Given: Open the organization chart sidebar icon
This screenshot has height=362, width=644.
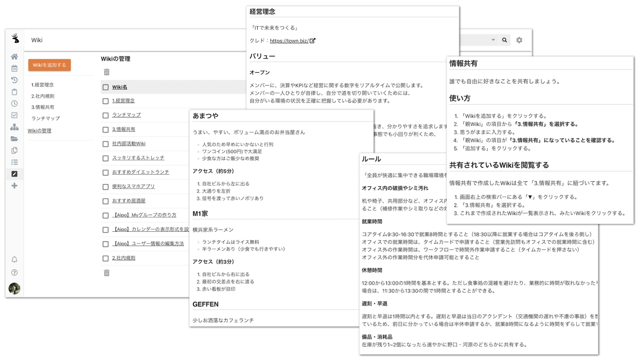Looking at the screenshot, I should click(x=14, y=127).
